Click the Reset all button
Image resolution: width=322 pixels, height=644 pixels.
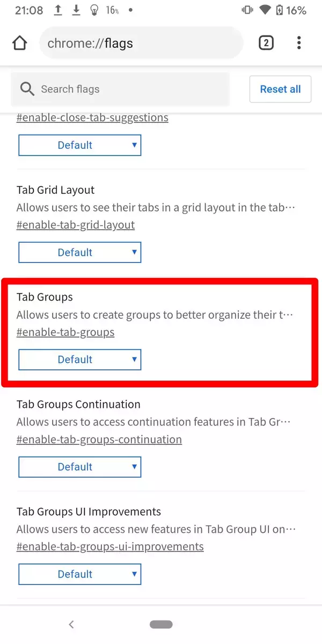pyautogui.click(x=280, y=89)
